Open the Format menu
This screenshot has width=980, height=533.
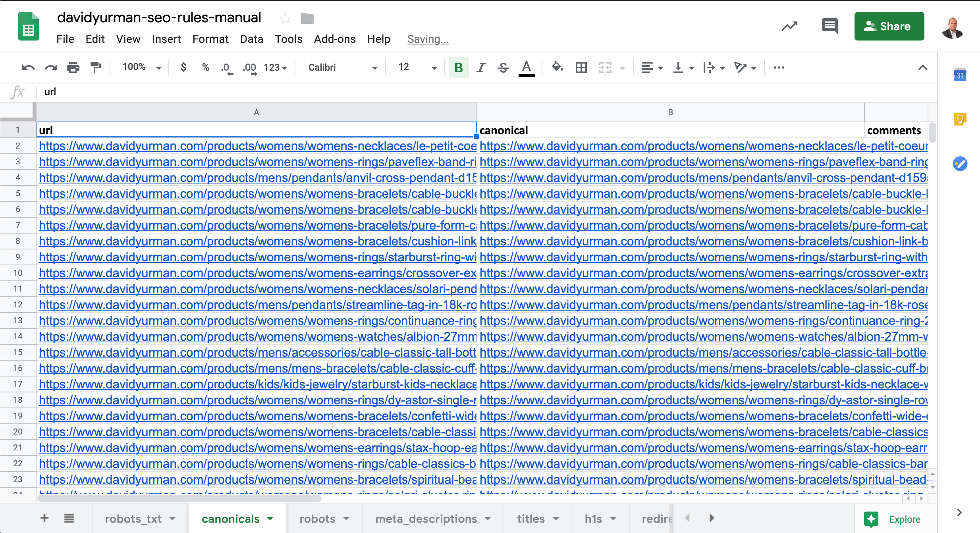point(210,39)
